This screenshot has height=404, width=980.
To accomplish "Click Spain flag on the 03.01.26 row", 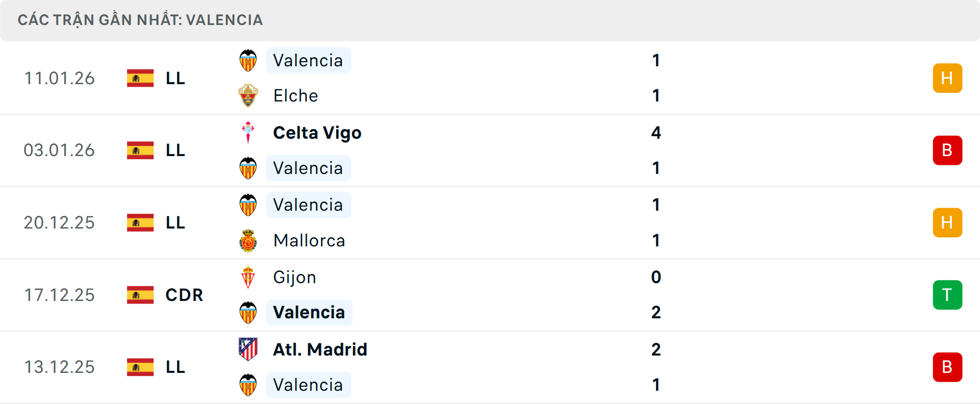I will [140, 150].
